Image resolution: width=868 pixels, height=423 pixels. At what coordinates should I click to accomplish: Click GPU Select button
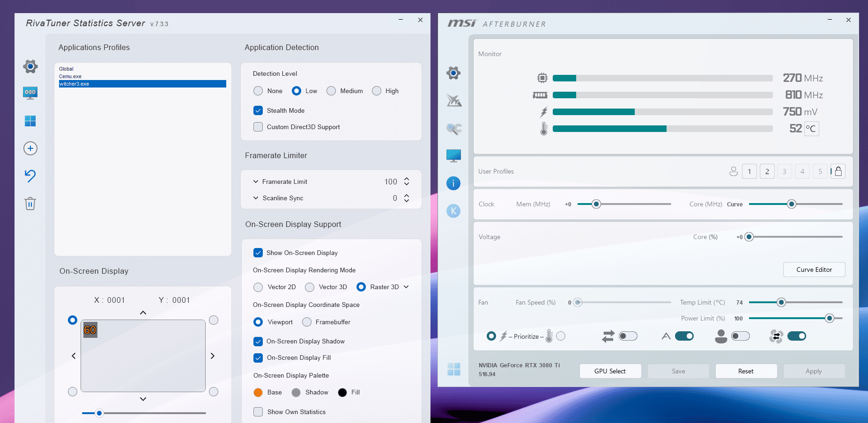click(x=610, y=371)
